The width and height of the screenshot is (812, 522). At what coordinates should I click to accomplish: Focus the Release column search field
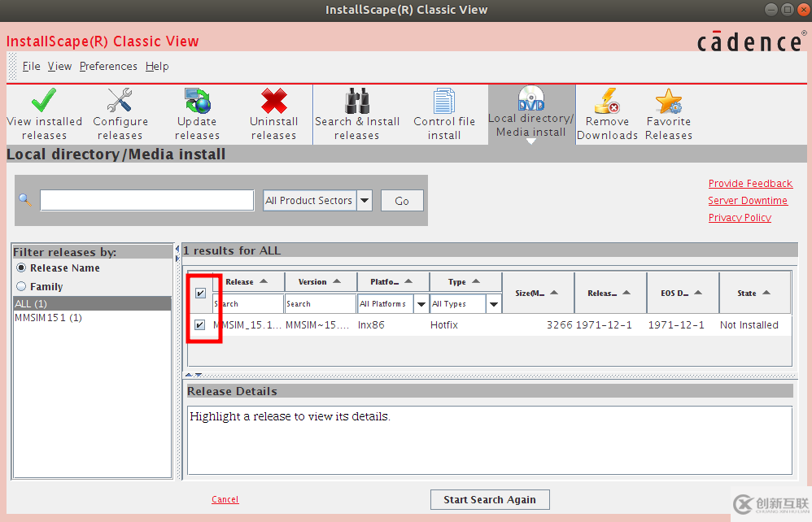click(249, 303)
